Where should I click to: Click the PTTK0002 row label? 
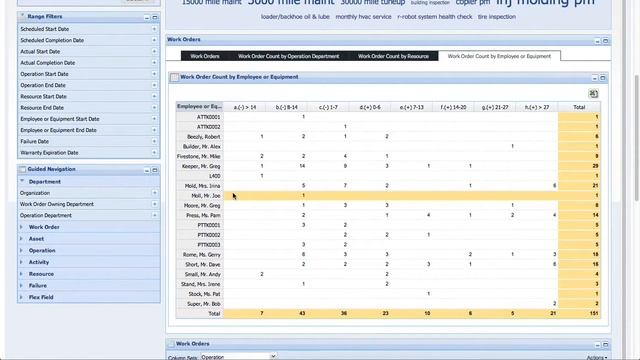click(x=209, y=235)
